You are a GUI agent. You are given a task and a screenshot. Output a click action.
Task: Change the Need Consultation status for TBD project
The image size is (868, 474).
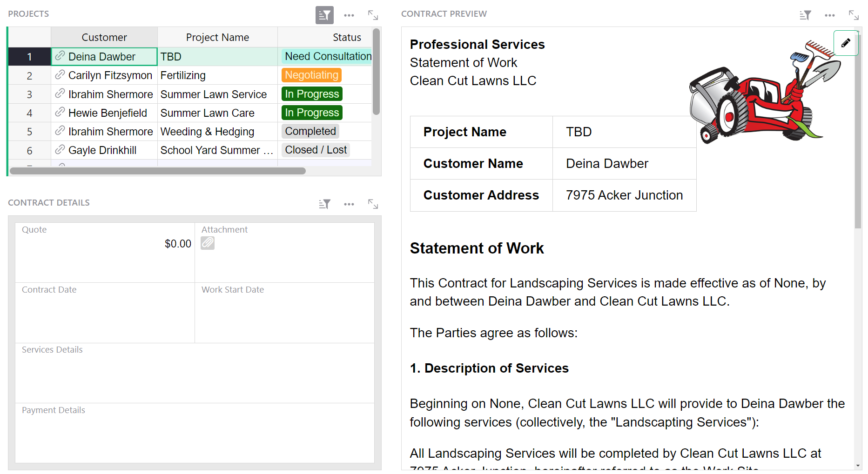327,56
